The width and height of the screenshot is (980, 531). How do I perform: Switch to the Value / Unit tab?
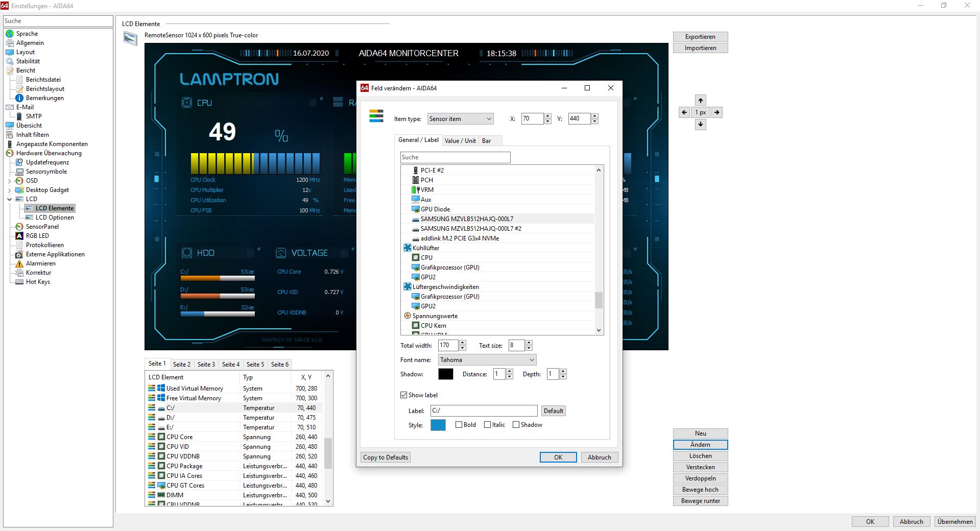460,141
